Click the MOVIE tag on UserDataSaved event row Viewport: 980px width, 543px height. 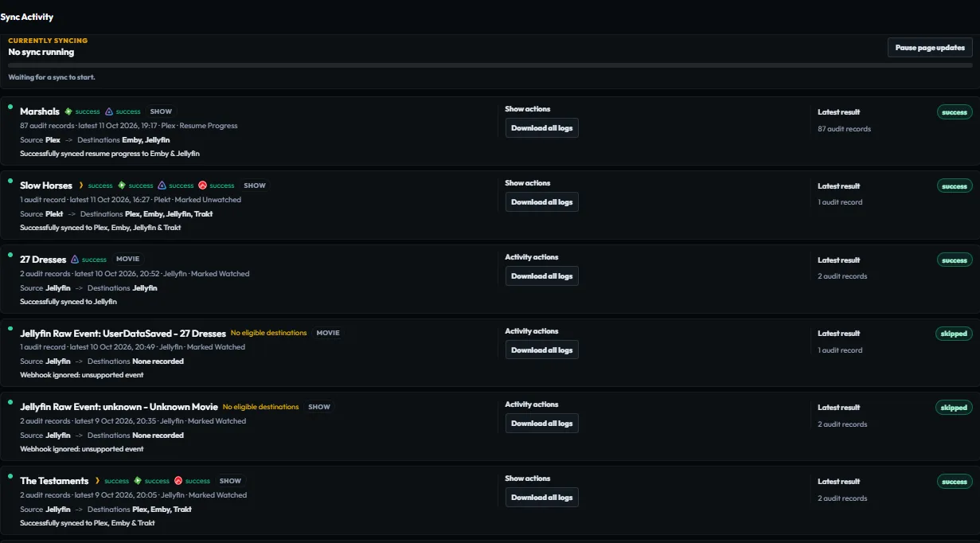[x=328, y=333]
